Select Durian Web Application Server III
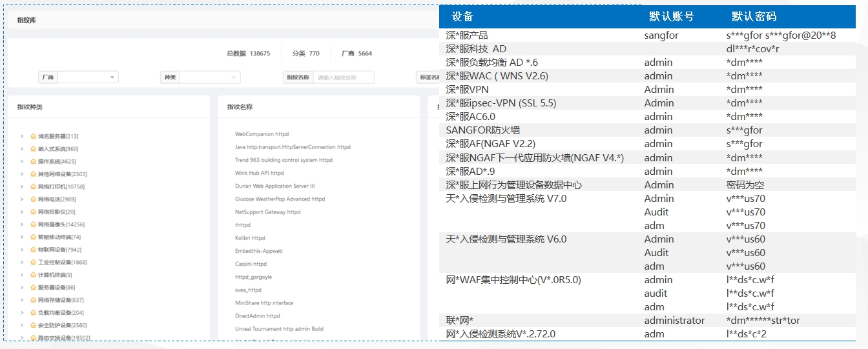 click(275, 186)
